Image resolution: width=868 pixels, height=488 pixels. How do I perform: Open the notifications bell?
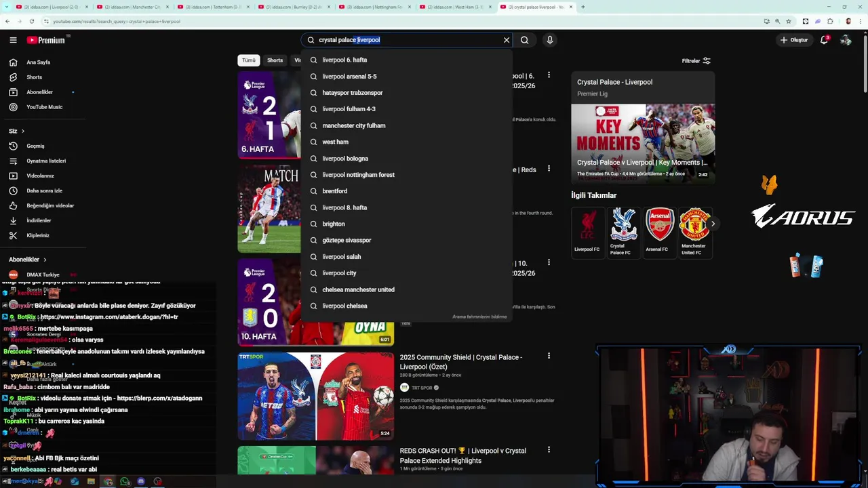[x=824, y=40]
